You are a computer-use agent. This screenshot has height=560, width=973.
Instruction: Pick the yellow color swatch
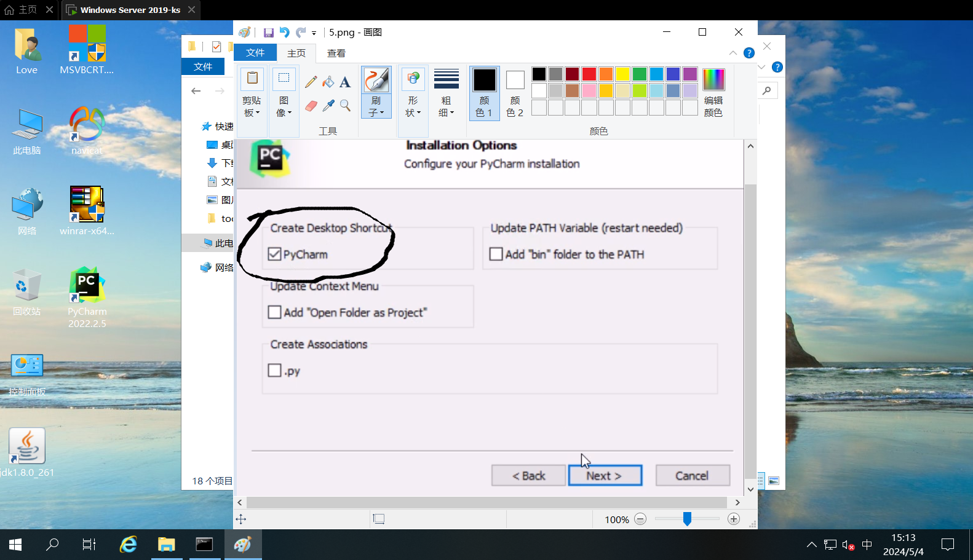point(623,74)
